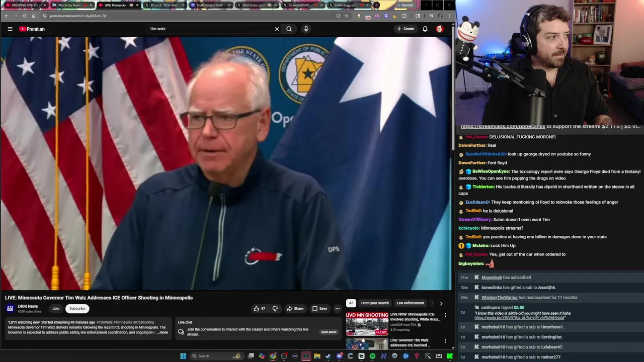The width and height of the screenshot is (644, 362).
Task: Open a new browser tab
Action: tap(376, 5)
